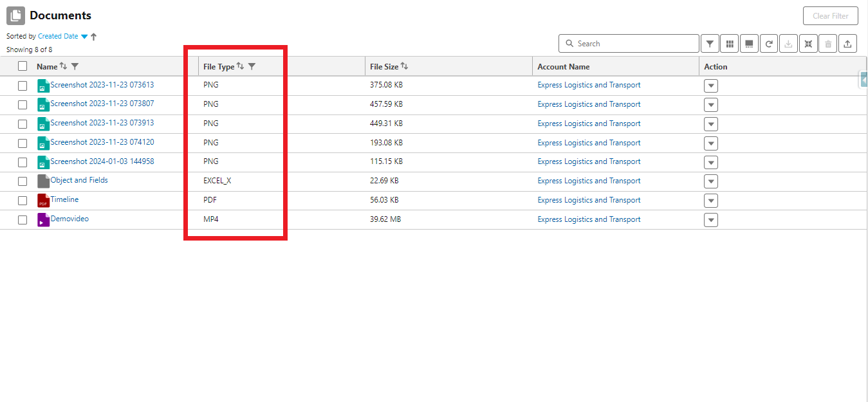Click the "Showing 8 of 8" text
868x402 pixels.
[x=30, y=50]
